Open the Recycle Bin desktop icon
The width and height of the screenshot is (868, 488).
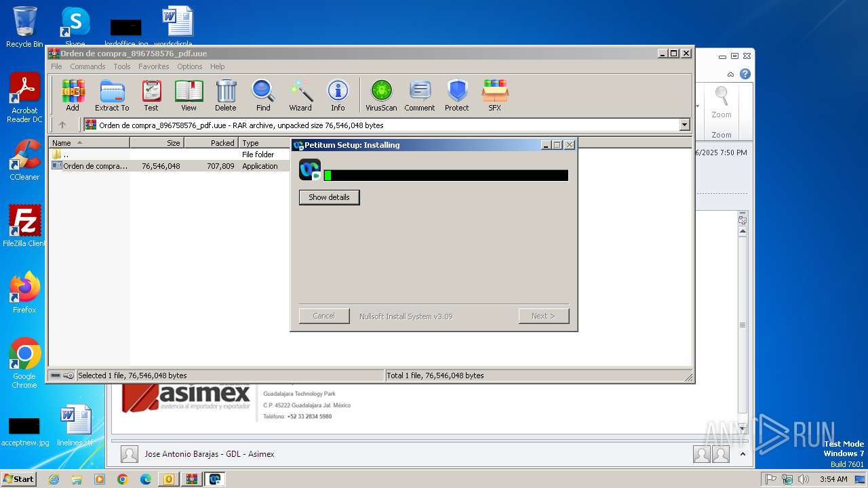pos(24,27)
